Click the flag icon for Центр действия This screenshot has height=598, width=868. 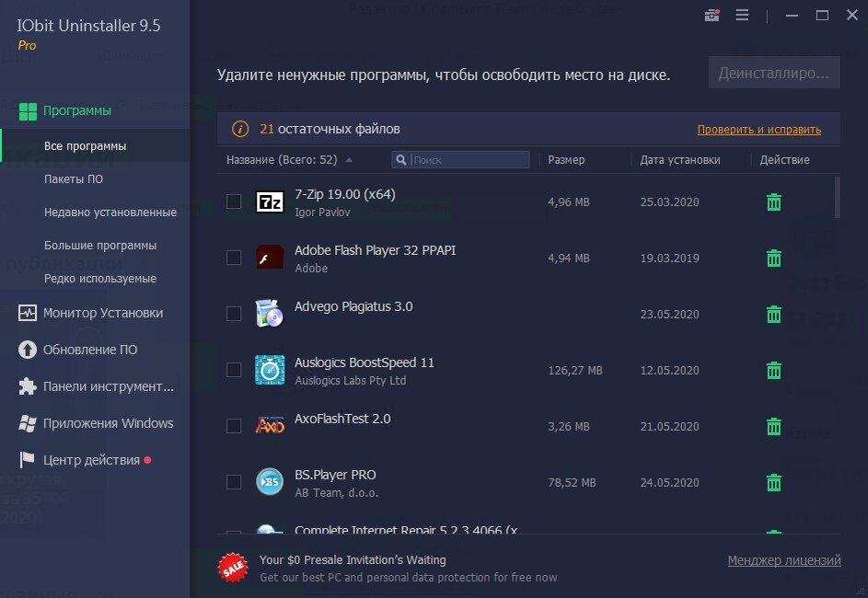pyautogui.click(x=27, y=460)
